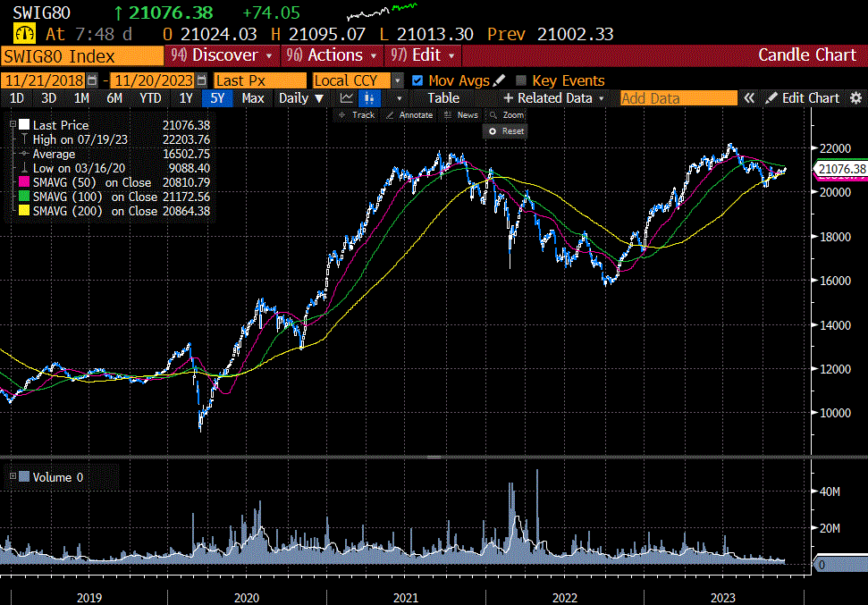868x605 pixels.
Task: Select the candle chart type icon
Action: [369, 98]
